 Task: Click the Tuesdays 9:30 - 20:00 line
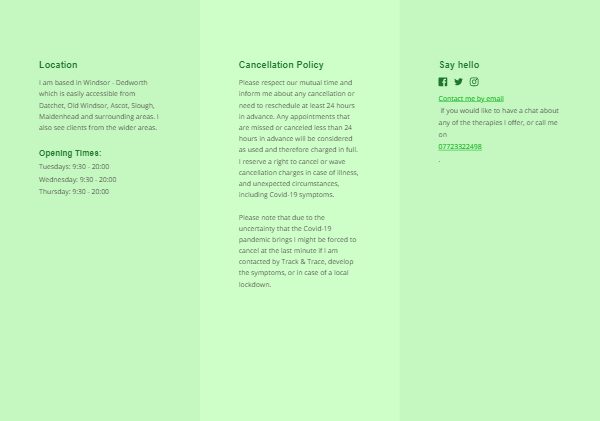(x=74, y=166)
